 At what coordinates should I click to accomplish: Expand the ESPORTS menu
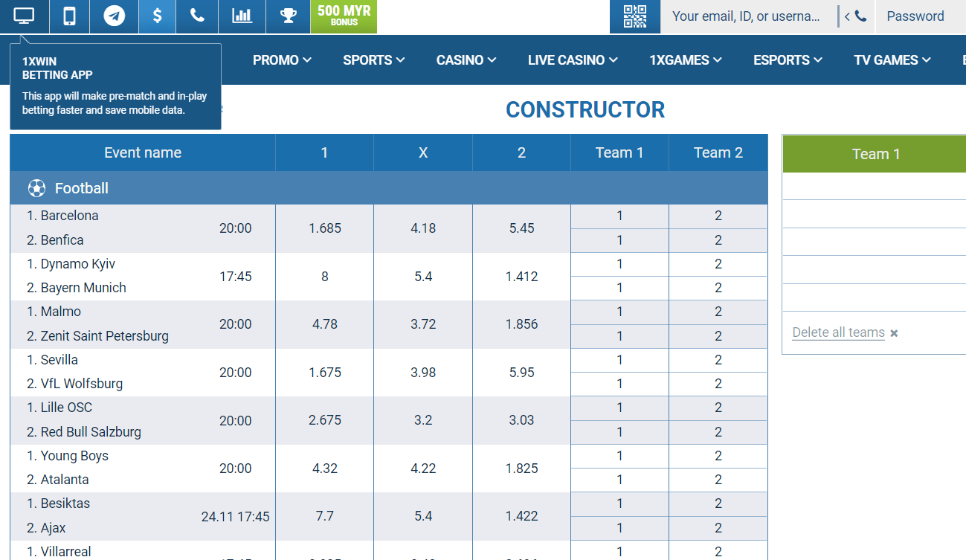(x=788, y=60)
